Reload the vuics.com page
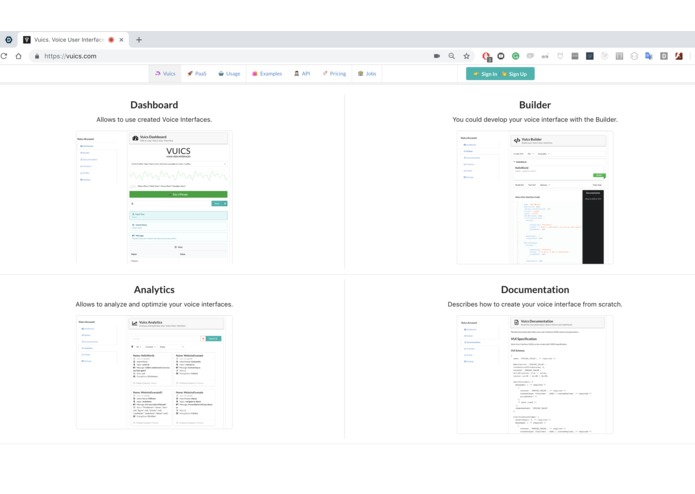 point(4,56)
